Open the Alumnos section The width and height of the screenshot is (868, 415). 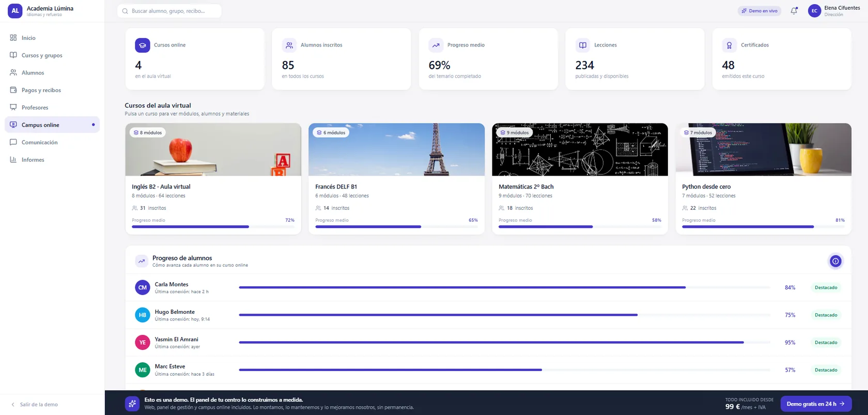(52, 73)
